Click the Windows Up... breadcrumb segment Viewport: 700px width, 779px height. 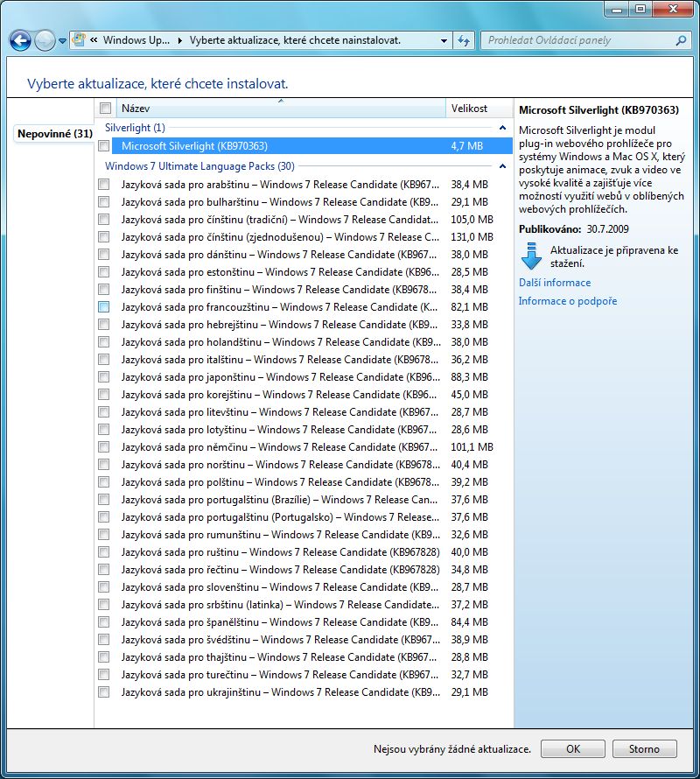coord(136,40)
